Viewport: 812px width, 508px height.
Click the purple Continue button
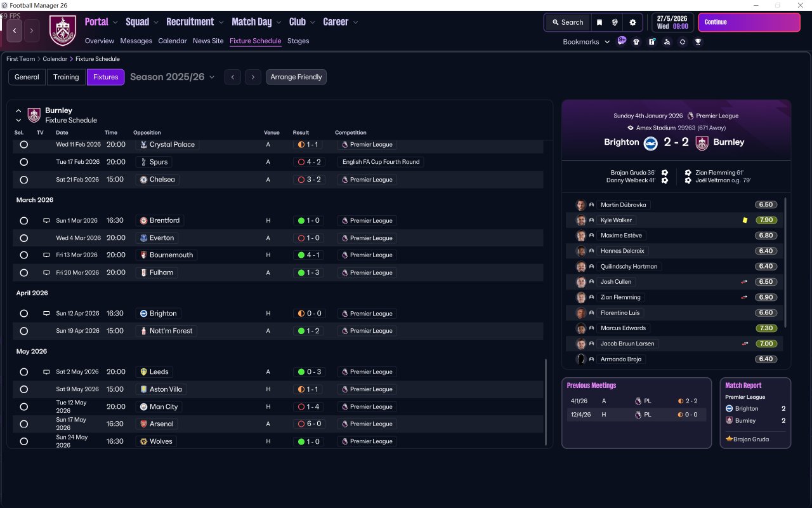[x=749, y=22]
